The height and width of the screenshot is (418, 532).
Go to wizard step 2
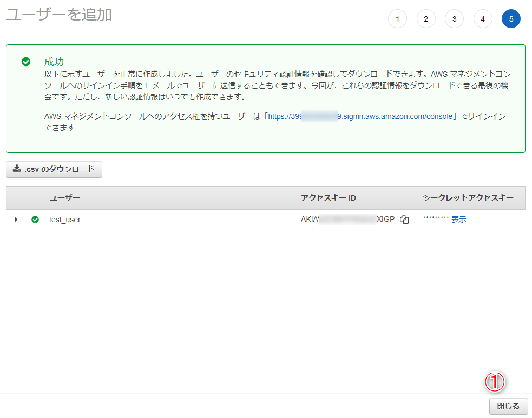tap(426, 19)
